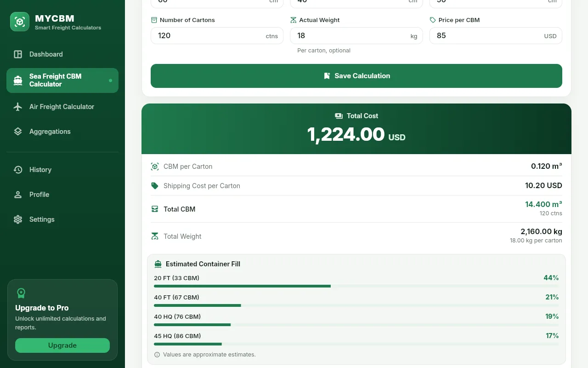
Task: Click the 44% fill percentage
Action: pos(551,278)
